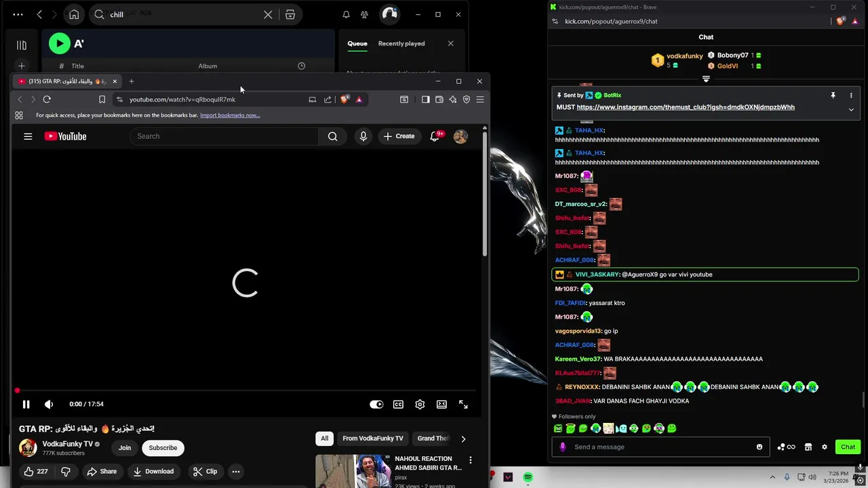868x488 pixels.
Task: Select the GTA RP YouTube browser tab
Action: (x=67, y=81)
